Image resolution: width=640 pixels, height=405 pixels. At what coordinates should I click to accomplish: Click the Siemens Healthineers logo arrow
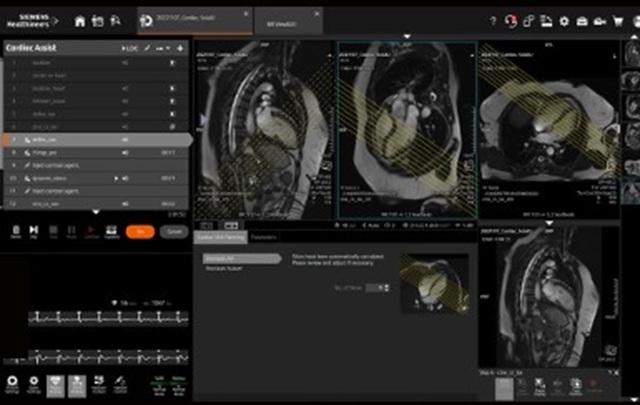point(56,20)
